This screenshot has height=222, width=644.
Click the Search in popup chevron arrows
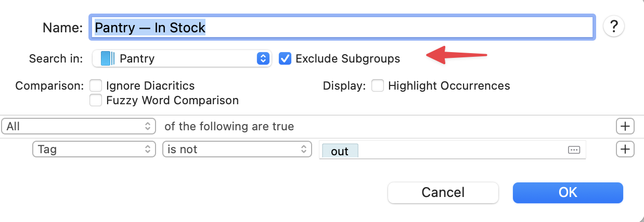point(263,58)
